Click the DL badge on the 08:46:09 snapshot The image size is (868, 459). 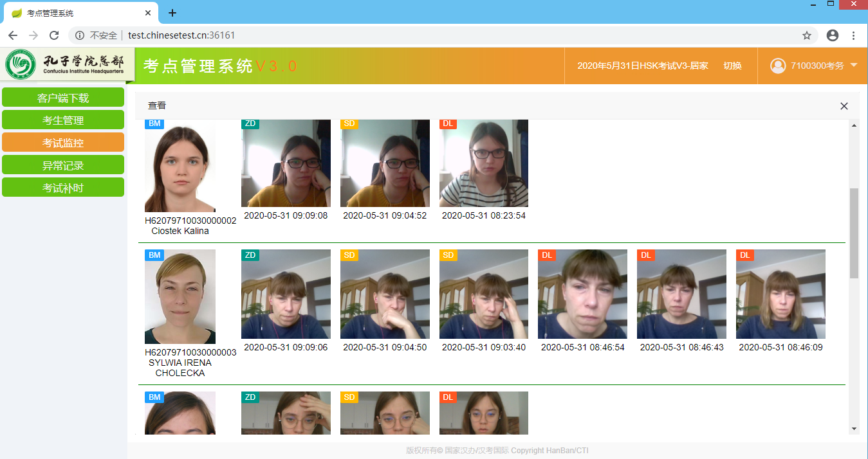point(745,255)
